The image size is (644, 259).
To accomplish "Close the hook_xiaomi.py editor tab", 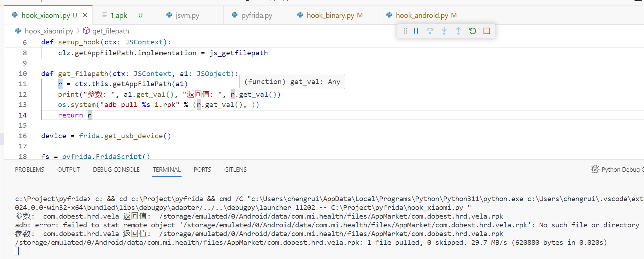I will [x=85, y=15].
